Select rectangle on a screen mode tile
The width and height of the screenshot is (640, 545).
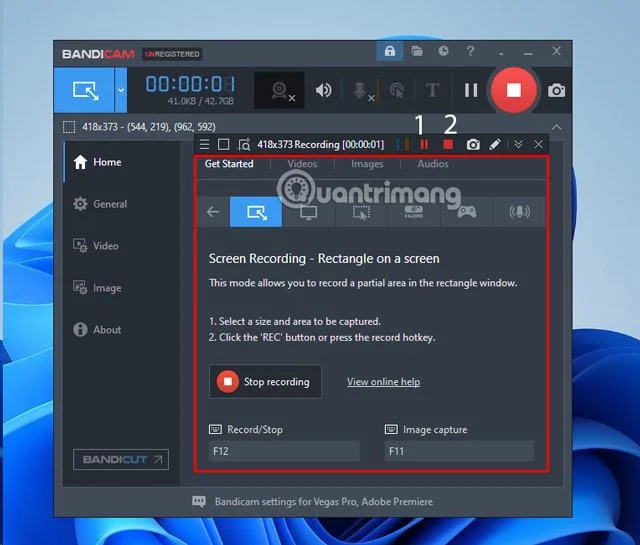tap(256, 212)
